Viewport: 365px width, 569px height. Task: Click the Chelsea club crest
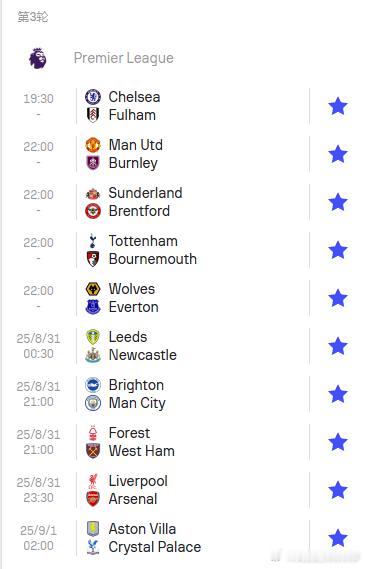coord(93,97)
